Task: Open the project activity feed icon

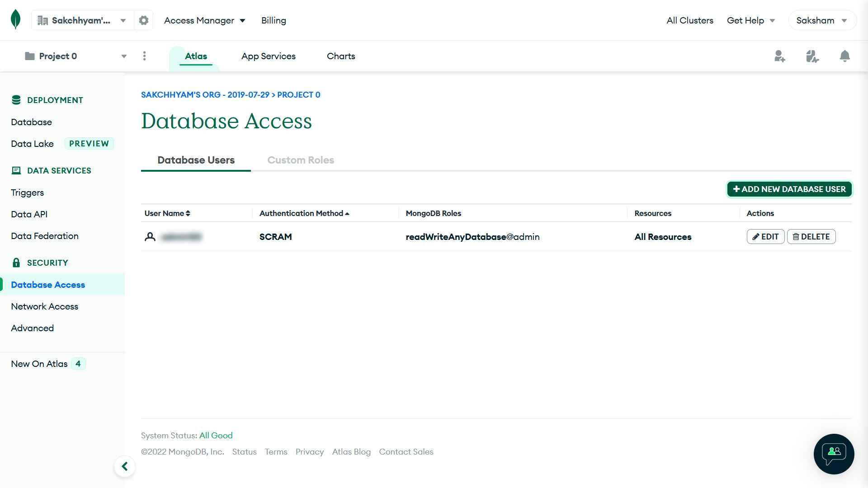Action: coord(812,56)
